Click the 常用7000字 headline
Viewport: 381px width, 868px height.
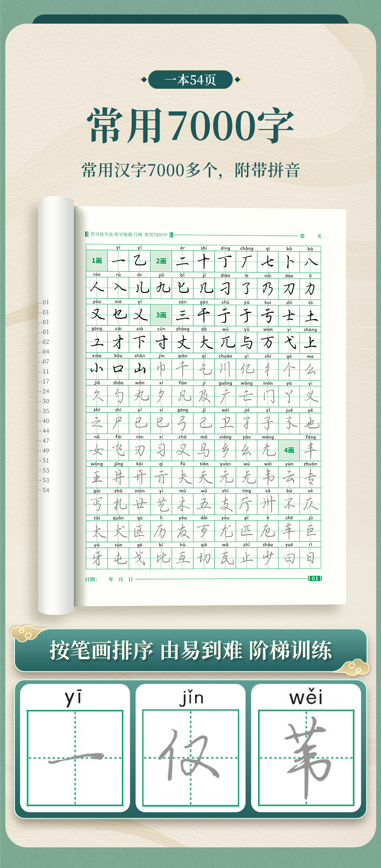190,126
